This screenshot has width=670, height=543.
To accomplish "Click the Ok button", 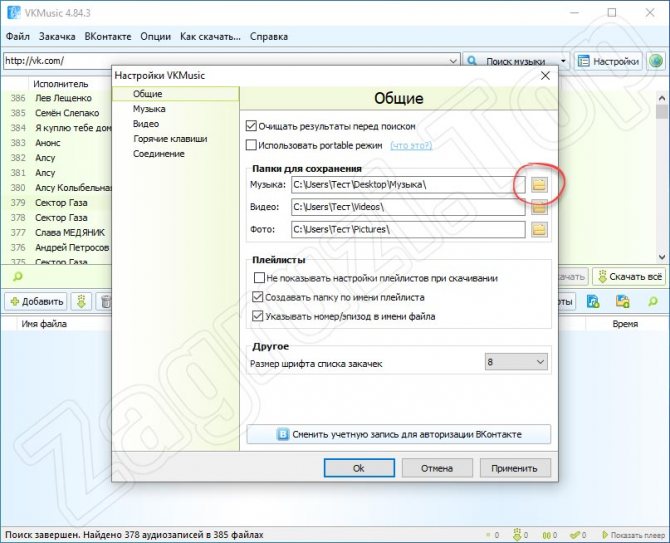I will (x=359, y=468).
